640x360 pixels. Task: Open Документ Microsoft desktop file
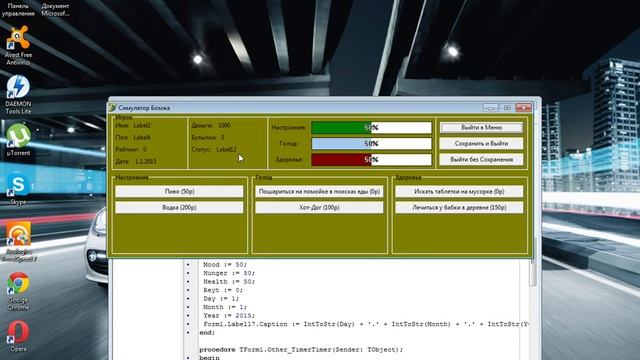[x=55, y=10]
